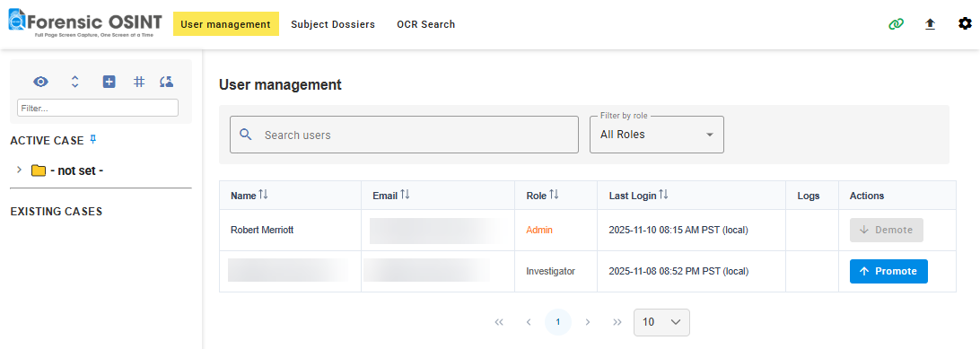The width and height of the screenshot is (980, 349).
Task: Select the '- not set -' active case
Action: point(76,170)
